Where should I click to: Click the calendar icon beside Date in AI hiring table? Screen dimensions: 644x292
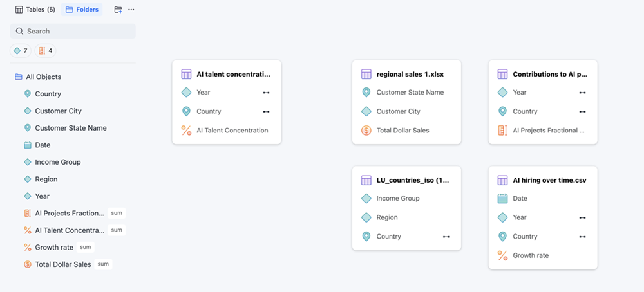(x=503, y=199)
